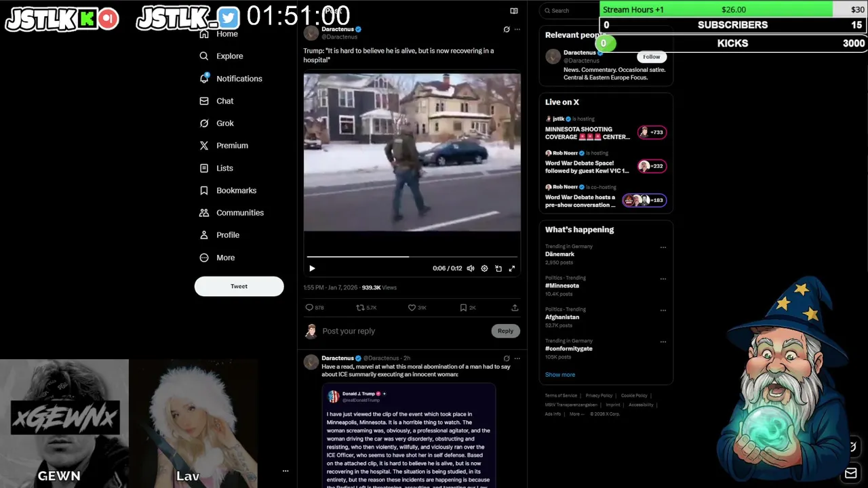Screen dimensions: 868x488
Task: Open options for #conformitygate trend
Action: click(663, 342)
